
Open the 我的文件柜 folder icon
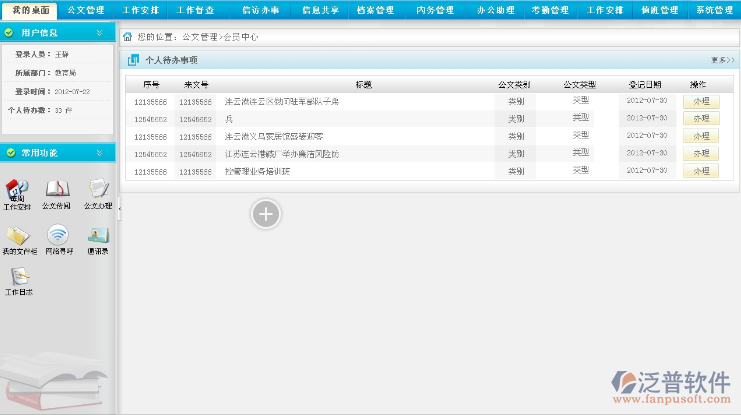[x=19, y=237]
